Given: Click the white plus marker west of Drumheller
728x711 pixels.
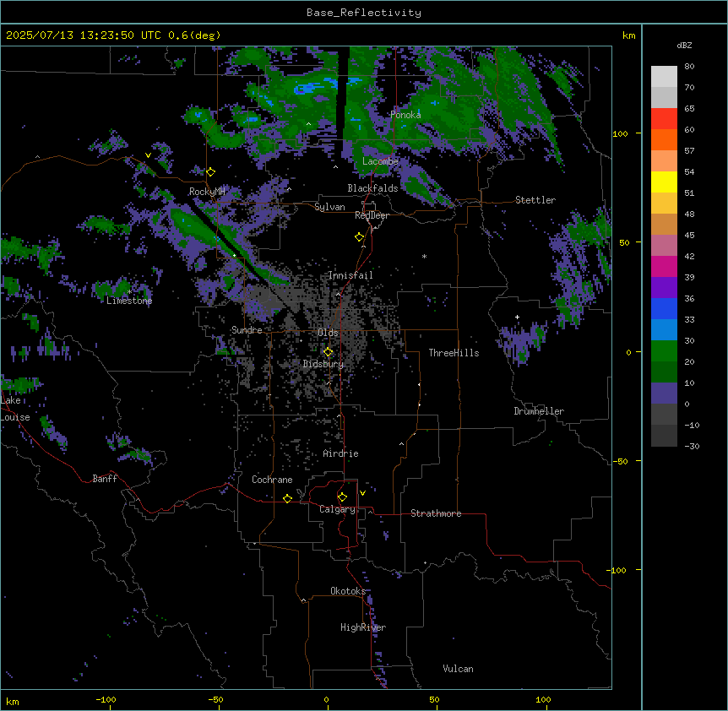Looking at the screenshot, I should coord(517,317).
